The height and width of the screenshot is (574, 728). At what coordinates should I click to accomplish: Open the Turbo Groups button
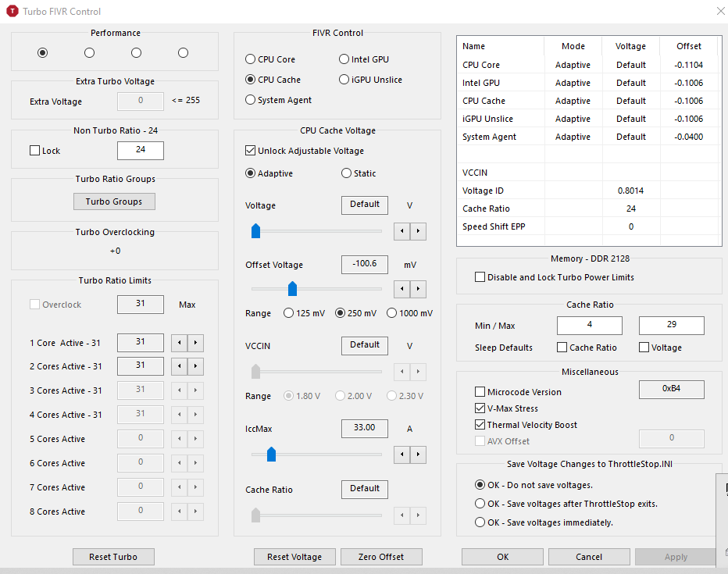coord(114,201)
